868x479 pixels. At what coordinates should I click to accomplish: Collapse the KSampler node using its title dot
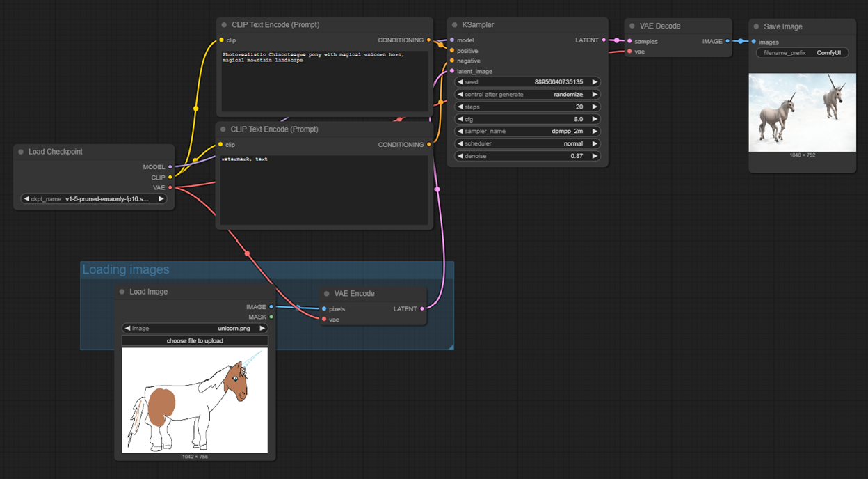coord(452,25)
